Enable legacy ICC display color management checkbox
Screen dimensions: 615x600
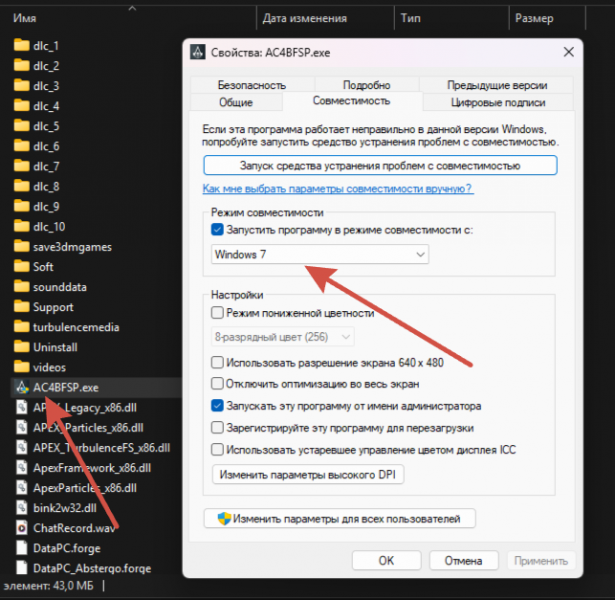pyautogui.click(x=217, y=449)
